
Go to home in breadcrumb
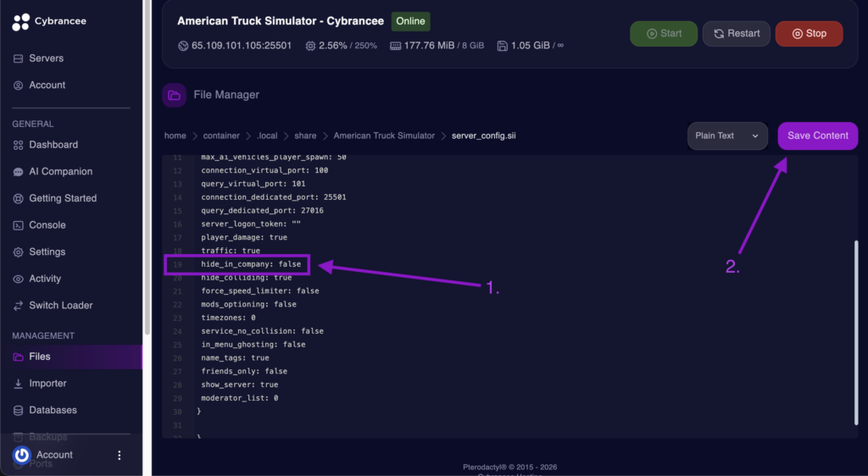click(175, 136)
